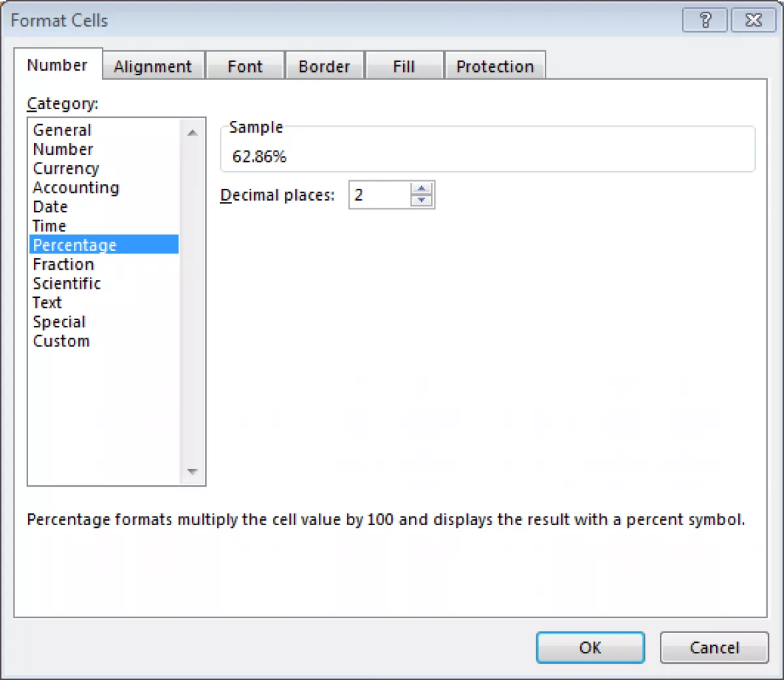
Task: Choose the Scientific category
Action: tap(104, 283)
